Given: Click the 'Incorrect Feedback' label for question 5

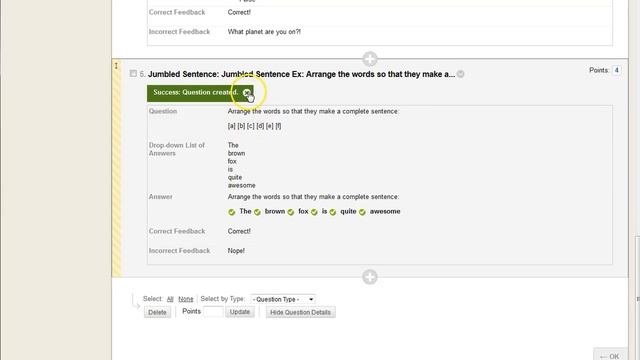Looking at the screenshot, I should [x=179, y=251].
